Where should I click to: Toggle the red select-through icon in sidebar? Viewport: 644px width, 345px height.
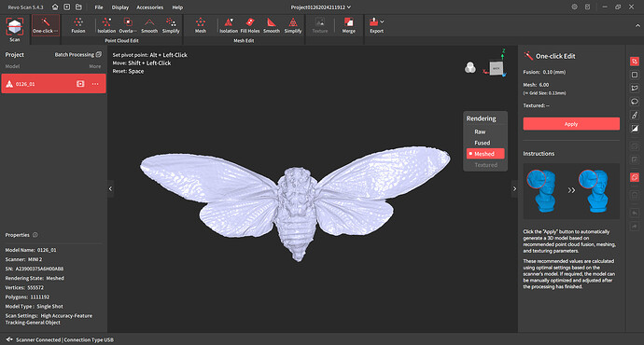(635, 177)
